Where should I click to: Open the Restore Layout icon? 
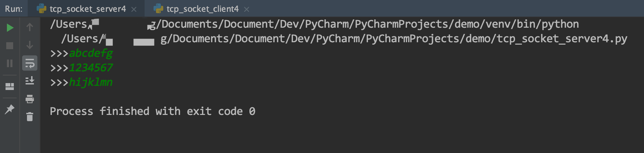[10, 86]
